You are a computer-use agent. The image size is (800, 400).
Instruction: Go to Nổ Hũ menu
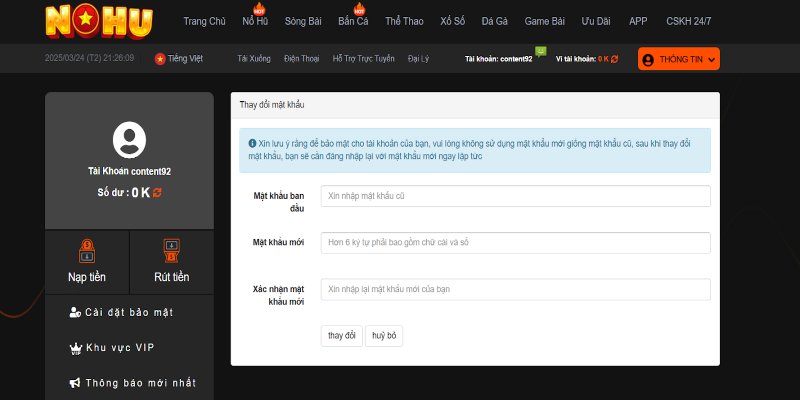pyautogui.click(x=255, y=21)
